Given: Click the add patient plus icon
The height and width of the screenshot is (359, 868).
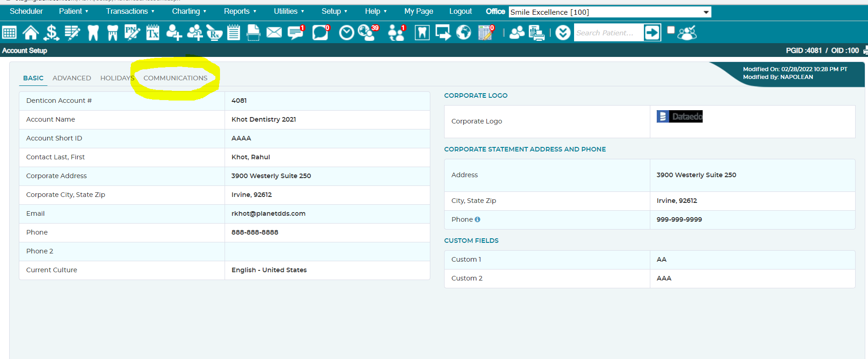Looking at the screenshot, I should coord(174,33).
